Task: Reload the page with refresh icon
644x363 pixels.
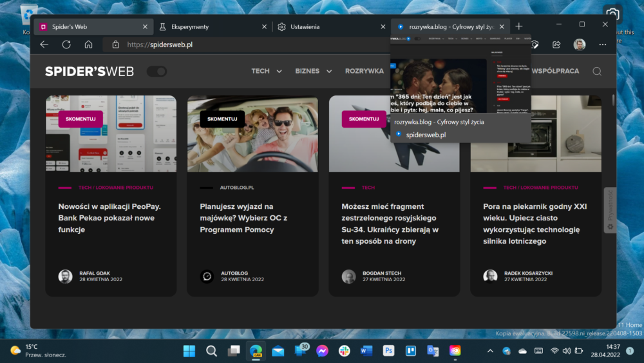Action: (x=66, y=44)
